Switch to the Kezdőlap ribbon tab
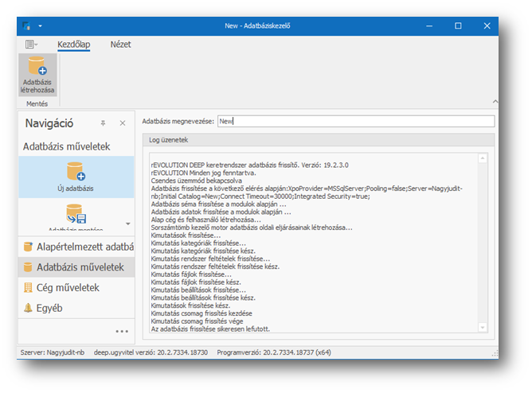532x393 pixels. point(73,45)
